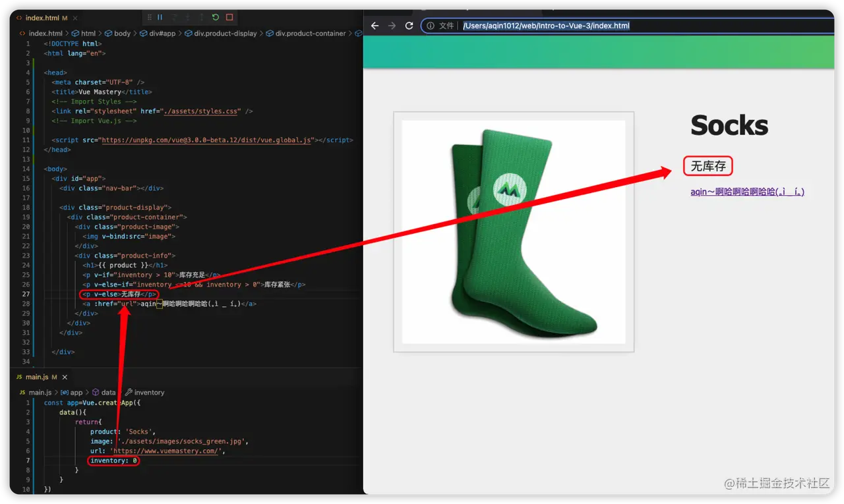This screenshot has height=504, width=844.
Task: Click the <html lang="en"> line
Action: coord(75,53)
